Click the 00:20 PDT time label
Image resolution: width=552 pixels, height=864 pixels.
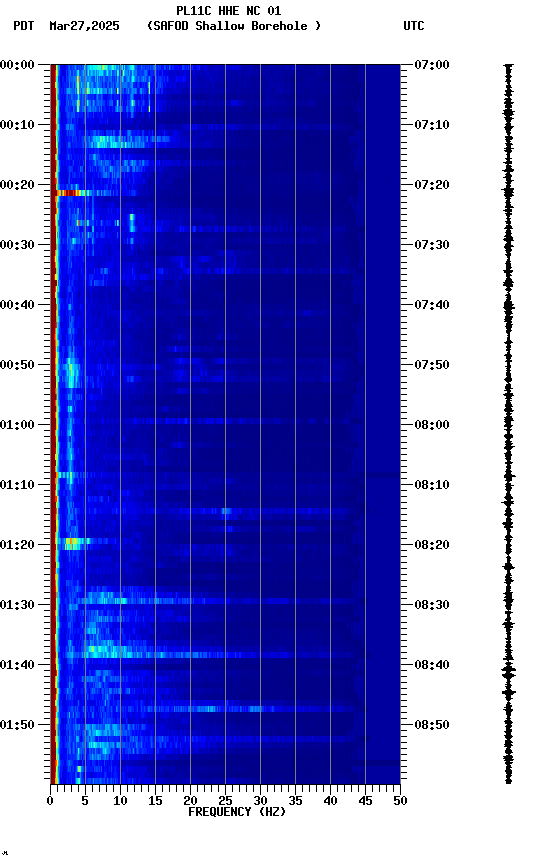pyautogui.click(x=17, y=185)
